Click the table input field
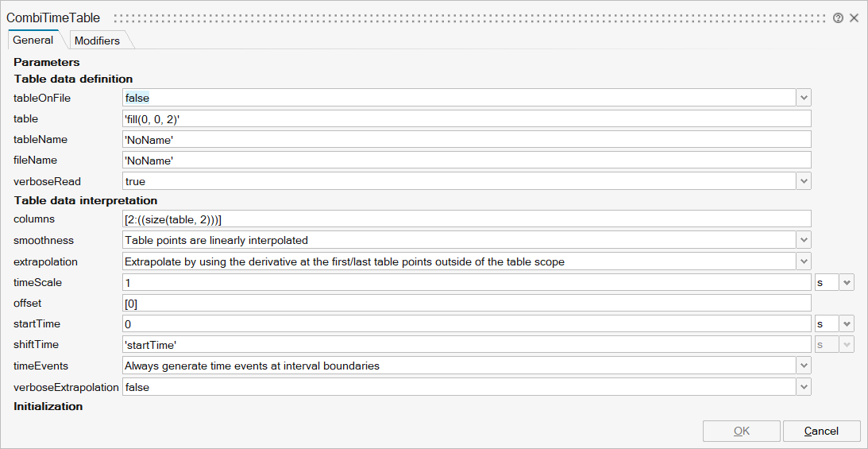868x449 pixels. click(x=466, y=118)
